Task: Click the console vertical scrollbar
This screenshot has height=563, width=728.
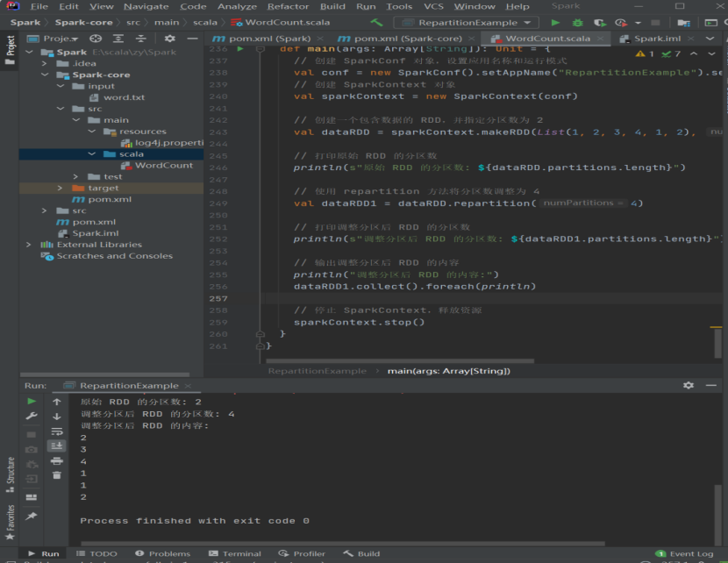Action: click(717, 515)
